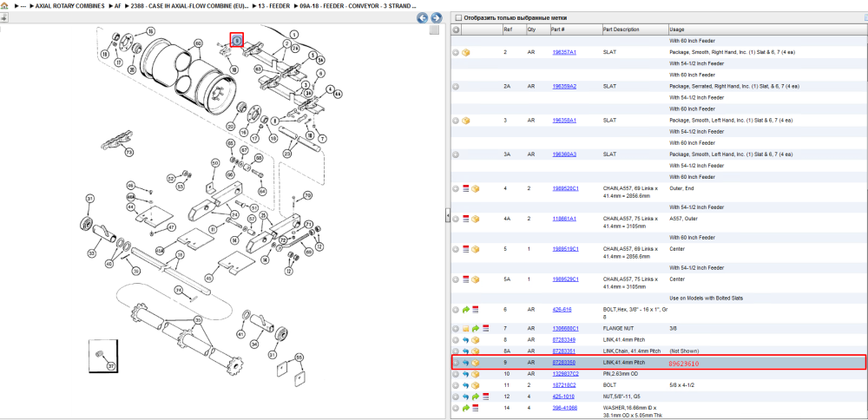Image resolution: width=868 pixels, height=420 pixels.
Task: Toggle the selection circle for Ref 2A
Action: pyautogui.click(x=456, y=87)
